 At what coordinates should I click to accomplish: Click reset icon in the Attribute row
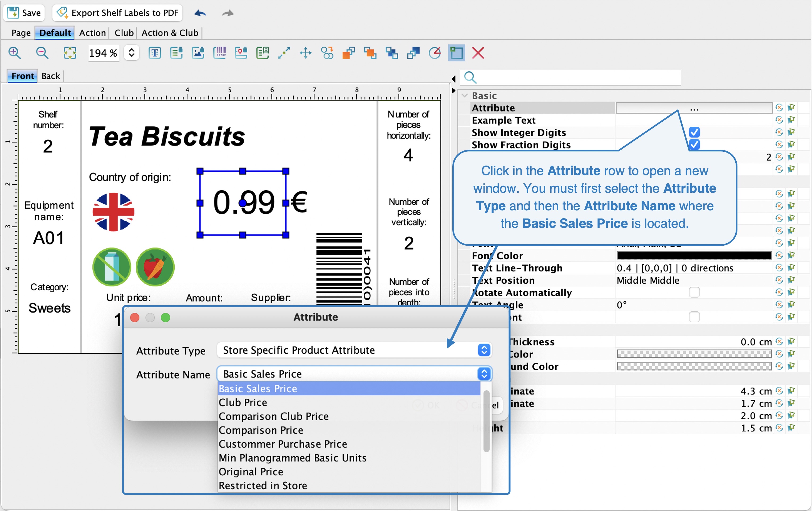coord(779,108)
